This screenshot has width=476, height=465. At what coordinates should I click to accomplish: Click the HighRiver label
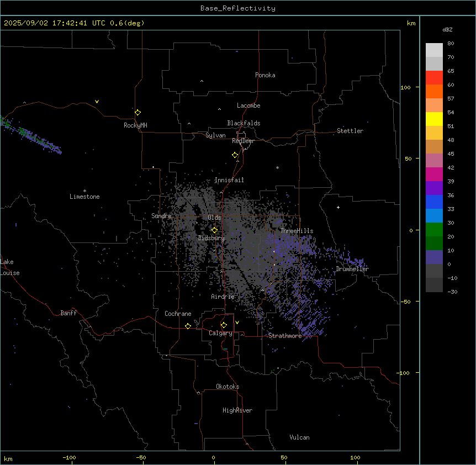237,410
